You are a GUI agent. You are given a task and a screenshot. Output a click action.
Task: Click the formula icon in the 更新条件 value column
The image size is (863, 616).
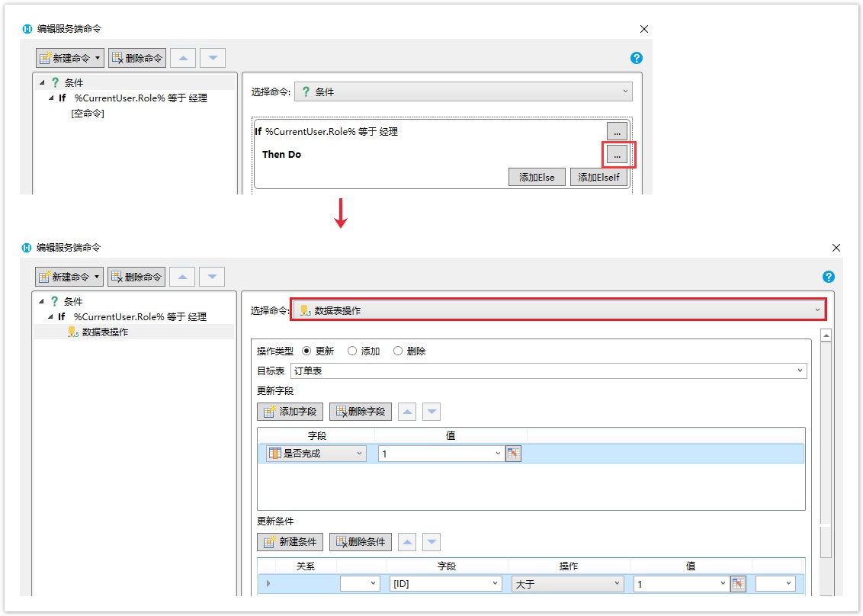pos(737,584)
